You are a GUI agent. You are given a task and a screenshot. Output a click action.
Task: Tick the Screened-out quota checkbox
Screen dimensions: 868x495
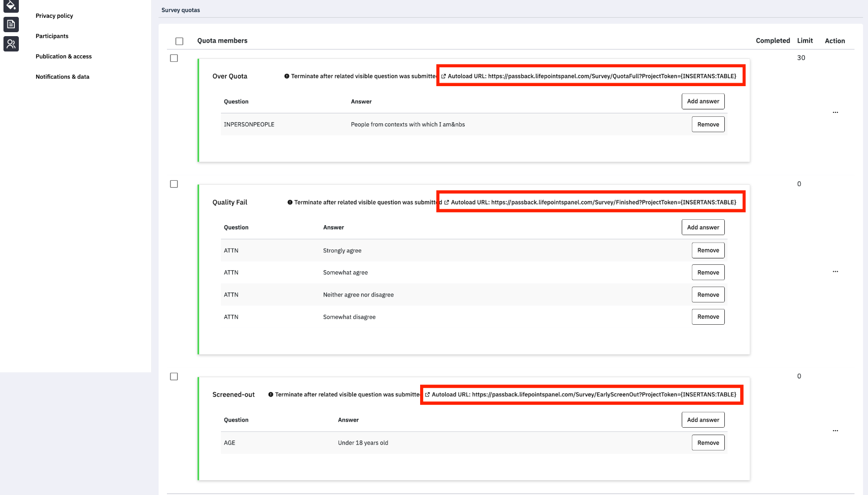[174, 377]
